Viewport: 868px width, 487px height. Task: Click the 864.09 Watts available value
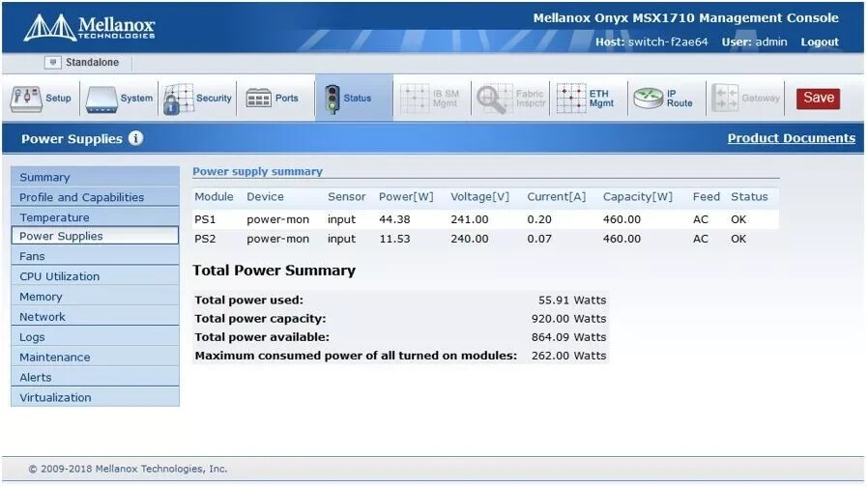pos(568,337)
